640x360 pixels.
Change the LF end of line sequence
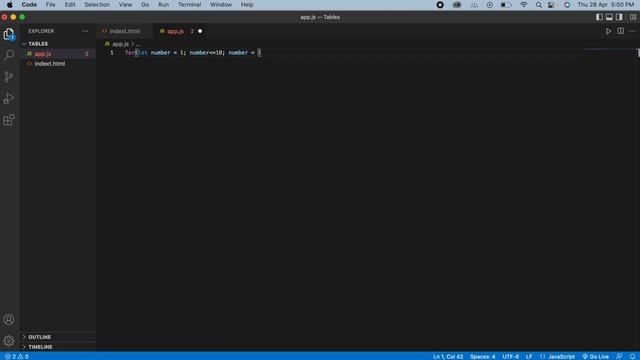(529, 356)
